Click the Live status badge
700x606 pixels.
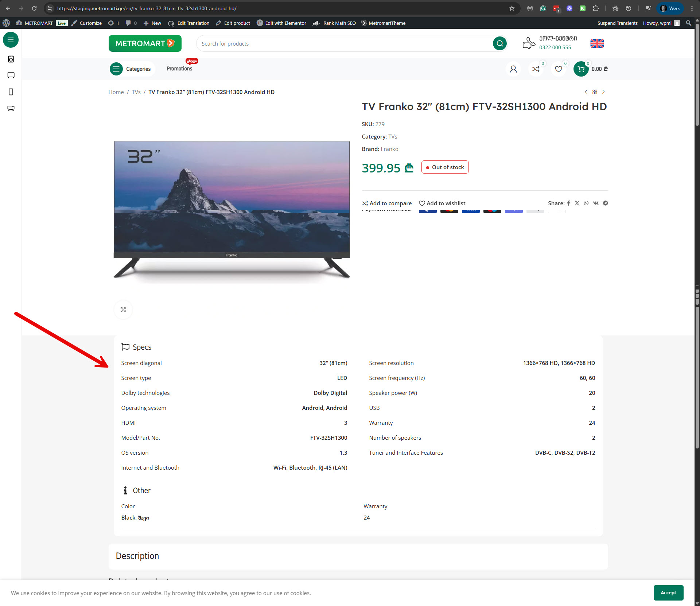pyautogui.click(x=62, y=23)
